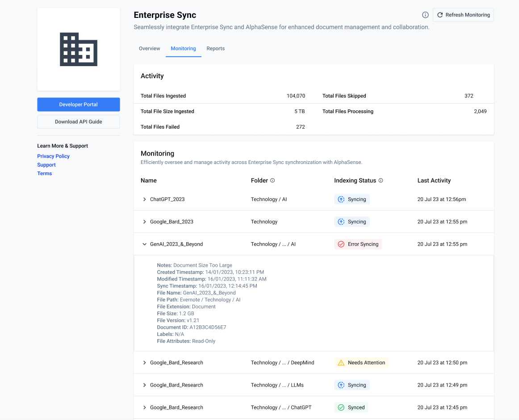519x420 pixels.
Task: Click the Total File Size Ingested 5 TB
Action: click(300, 111)
